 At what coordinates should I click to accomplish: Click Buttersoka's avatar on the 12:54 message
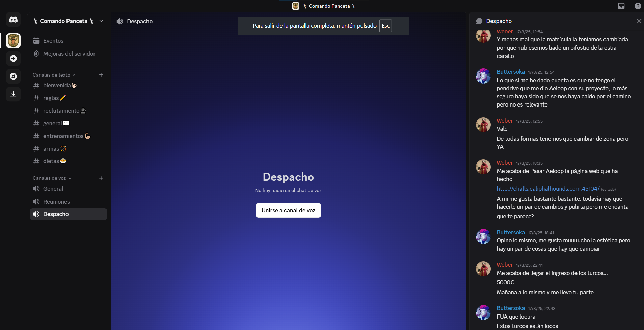(x=483, y=76)
